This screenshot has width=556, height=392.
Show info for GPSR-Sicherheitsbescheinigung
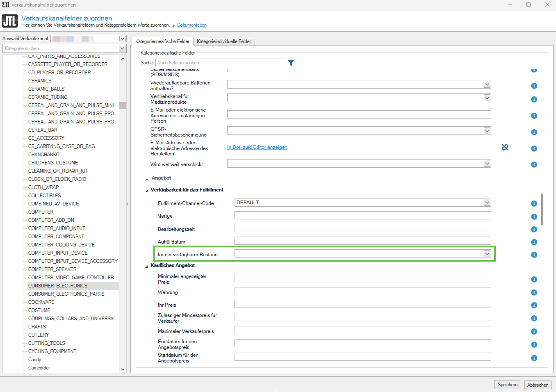[534, 132]
